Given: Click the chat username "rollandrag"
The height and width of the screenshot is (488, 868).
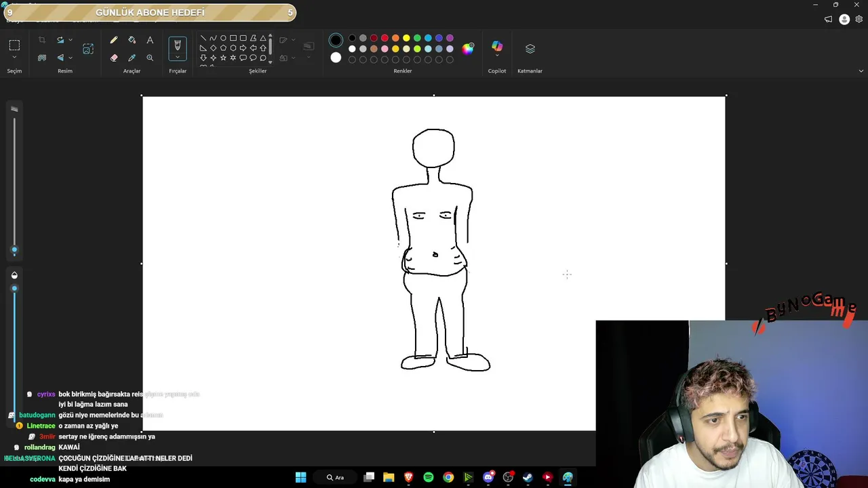Looking at the screenshot, I should pyautogui.click(x=40, y=447).
